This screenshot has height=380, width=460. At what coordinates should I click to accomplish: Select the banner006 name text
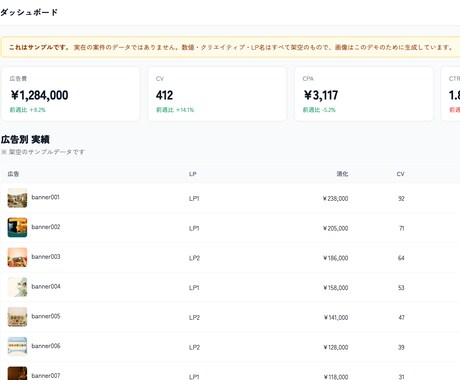[46, 346]
